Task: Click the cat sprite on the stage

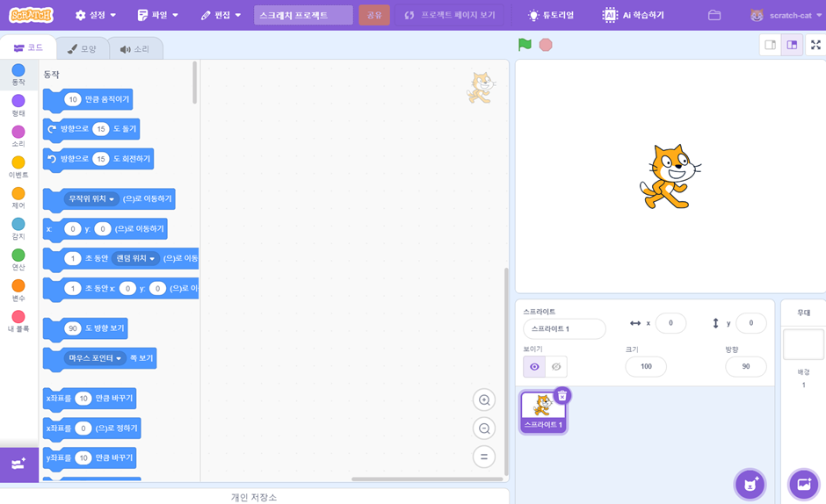Action: pos(670,177)
